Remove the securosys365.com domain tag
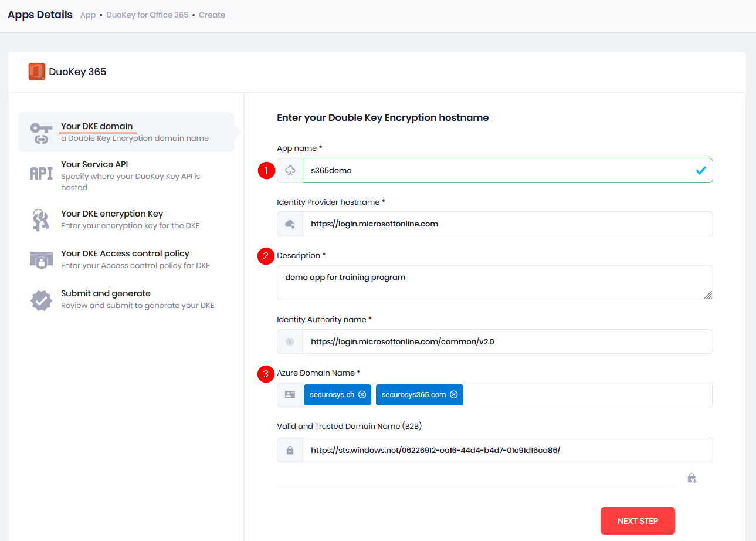The height and width of the screenshot is (541, 756). coord(453,395)
